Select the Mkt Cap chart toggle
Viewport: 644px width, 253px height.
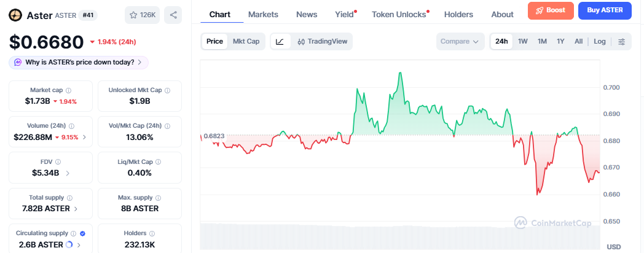tap(246, 42)
